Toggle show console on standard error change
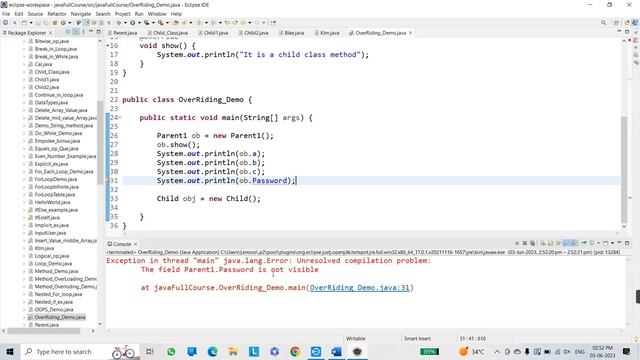 pos(573,243)
